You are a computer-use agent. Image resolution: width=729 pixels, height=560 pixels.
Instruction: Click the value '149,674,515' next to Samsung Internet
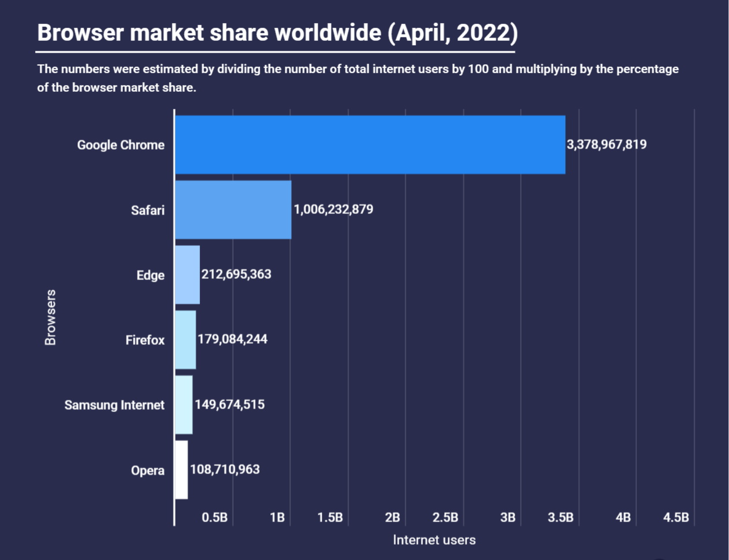click(230, 404)
